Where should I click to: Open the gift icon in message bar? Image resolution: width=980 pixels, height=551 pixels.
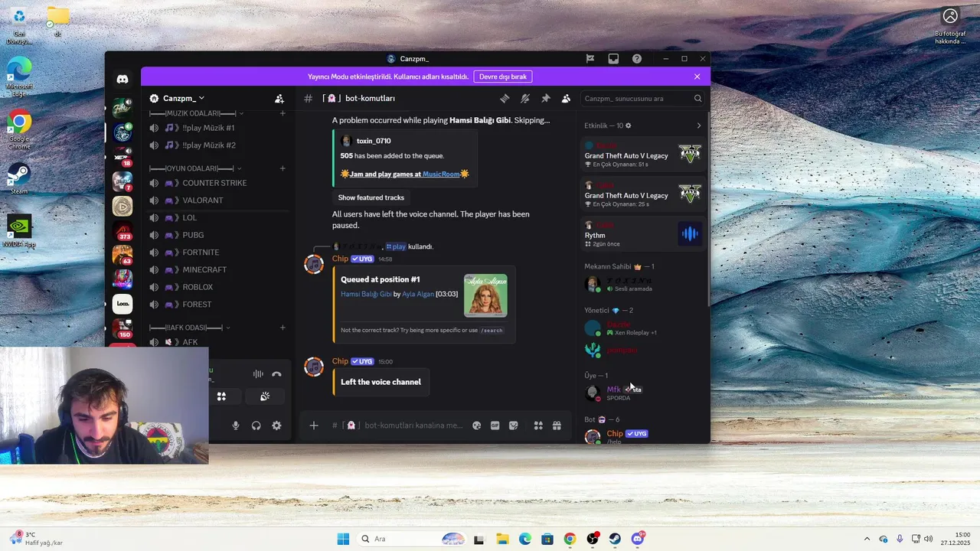pyautogui.click(x=557, y=425)
